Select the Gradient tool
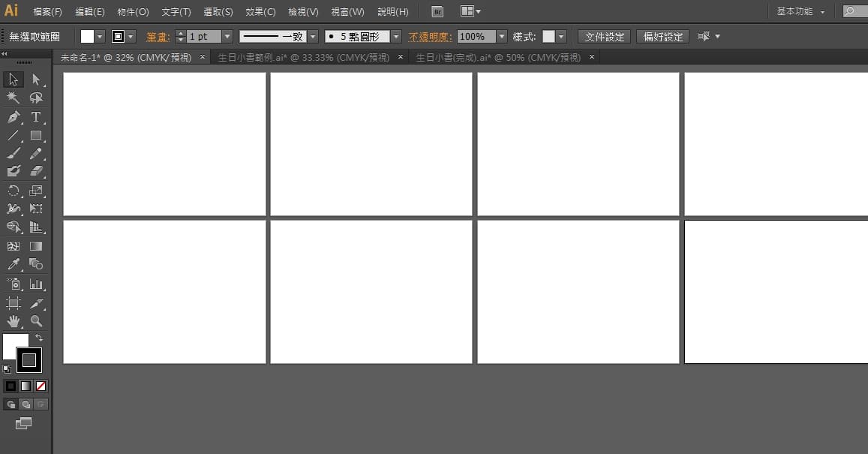This screenshot has width=868, height=454. [36, 246]
